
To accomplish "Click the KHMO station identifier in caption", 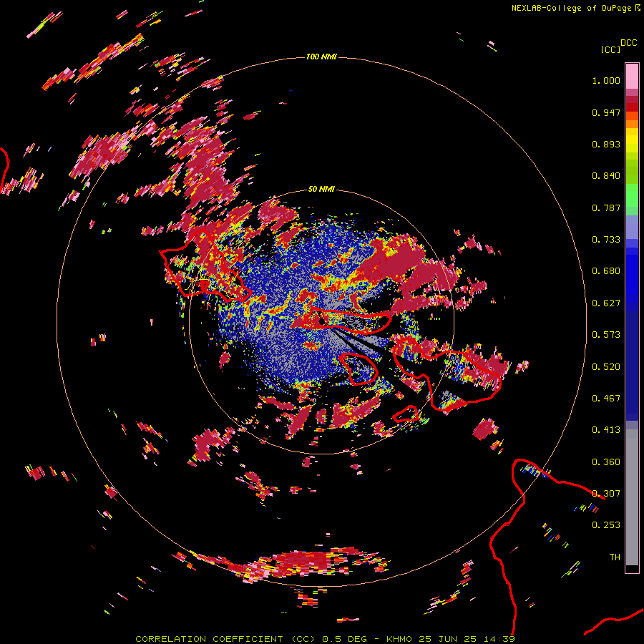I will pos(399,639).
